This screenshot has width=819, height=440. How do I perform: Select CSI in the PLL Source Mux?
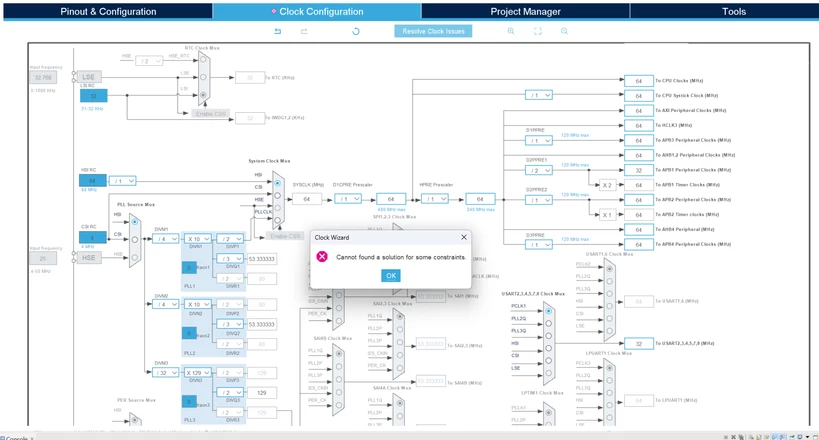pos(135,240)
